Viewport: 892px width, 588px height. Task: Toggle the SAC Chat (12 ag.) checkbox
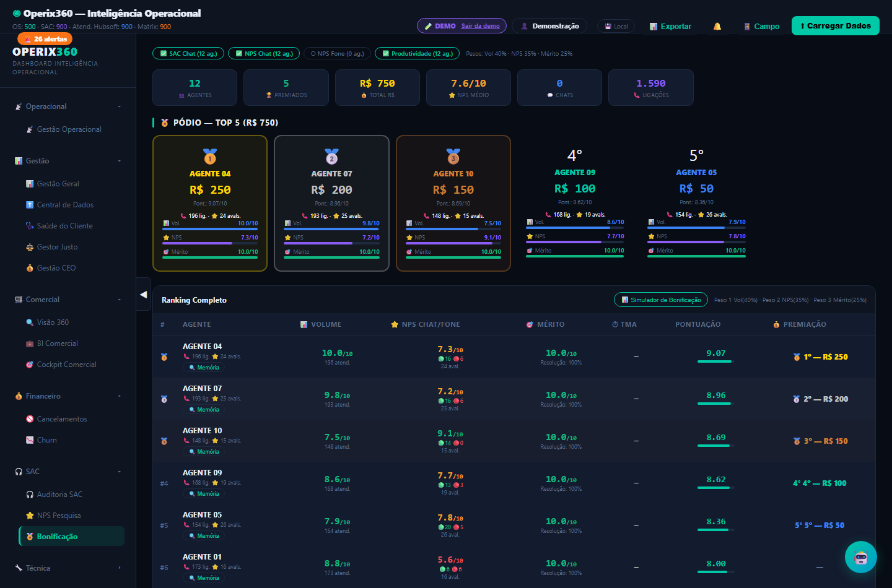click(x=188, y=54)
